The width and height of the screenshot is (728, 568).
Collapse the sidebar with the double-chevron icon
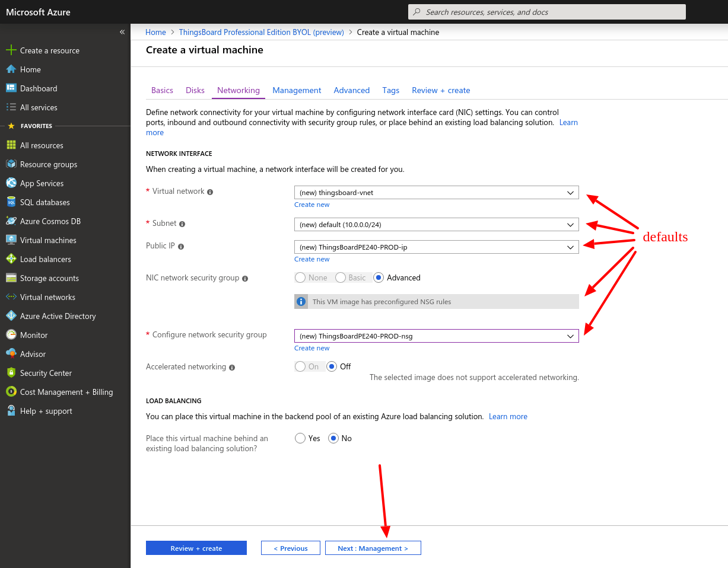point(122,32)
